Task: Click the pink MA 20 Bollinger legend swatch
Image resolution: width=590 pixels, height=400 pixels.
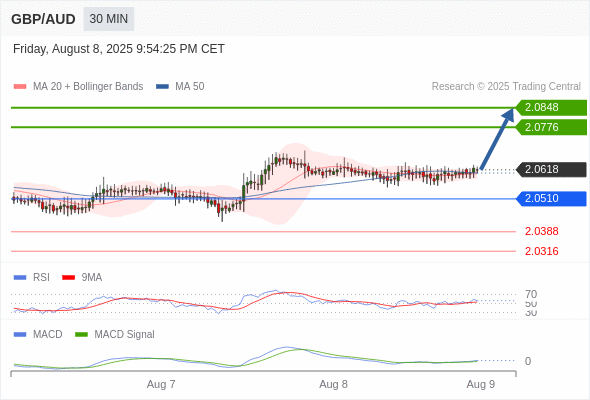Action: coord(20,87)
